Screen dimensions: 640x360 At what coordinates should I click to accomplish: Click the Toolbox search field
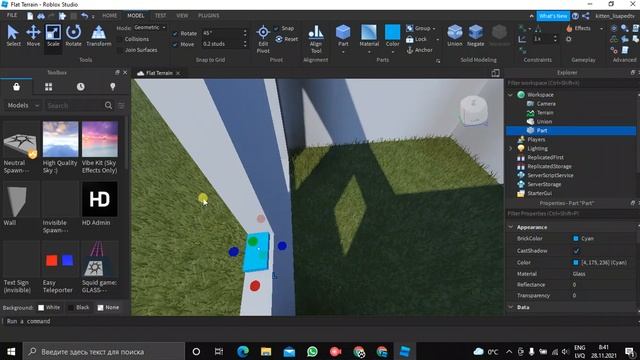click(x=74, y=105)
